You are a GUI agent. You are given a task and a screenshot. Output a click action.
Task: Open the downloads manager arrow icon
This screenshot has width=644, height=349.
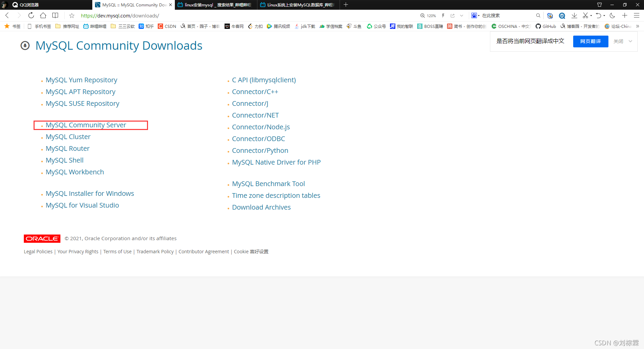[x=574, y=15]
